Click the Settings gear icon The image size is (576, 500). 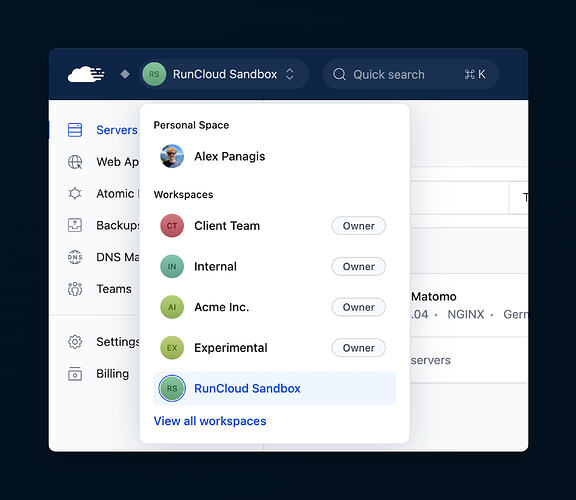click(x=75, y=342)
